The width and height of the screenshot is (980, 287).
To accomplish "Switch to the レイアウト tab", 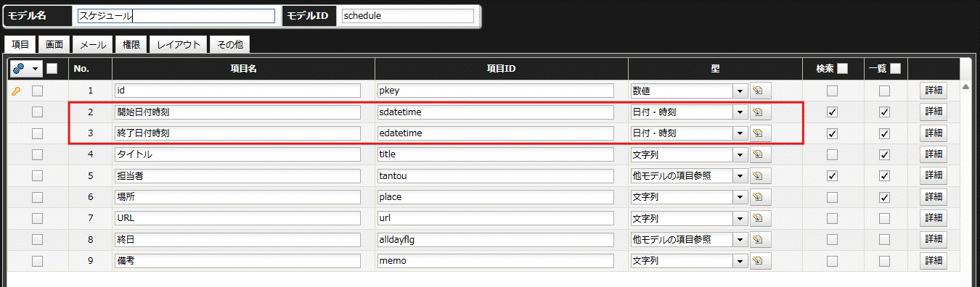I will pos(179,44).
